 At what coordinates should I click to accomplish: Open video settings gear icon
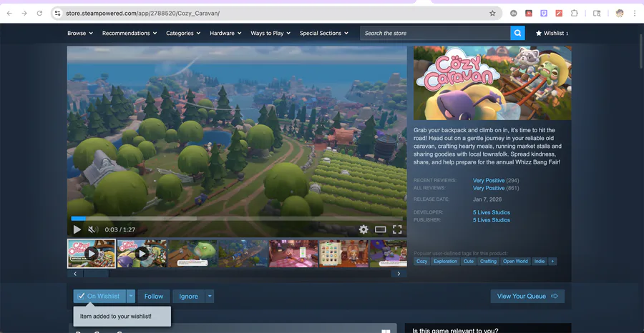click(364, 229)
